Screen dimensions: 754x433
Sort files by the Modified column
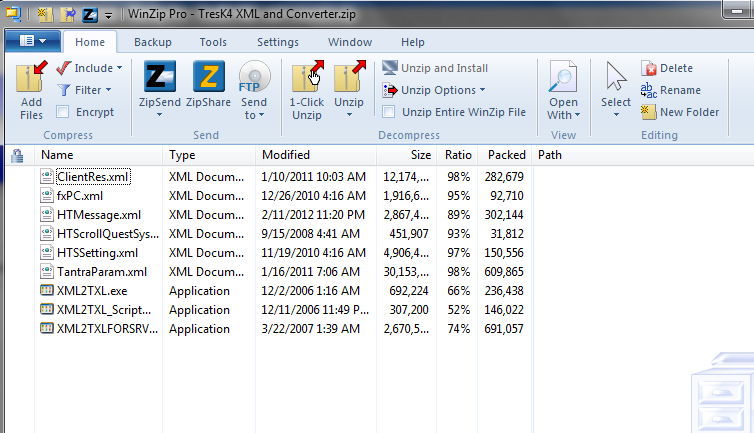point(286,155)
